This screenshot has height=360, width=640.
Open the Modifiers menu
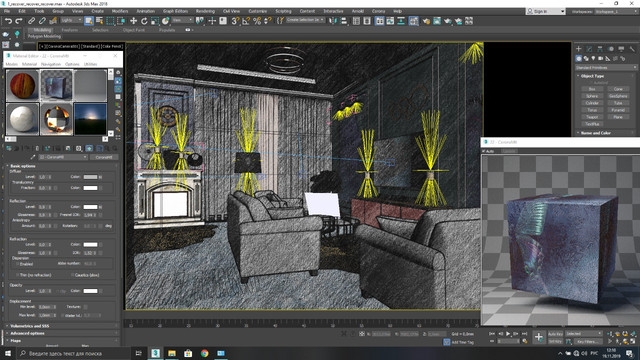click(120, 11)
